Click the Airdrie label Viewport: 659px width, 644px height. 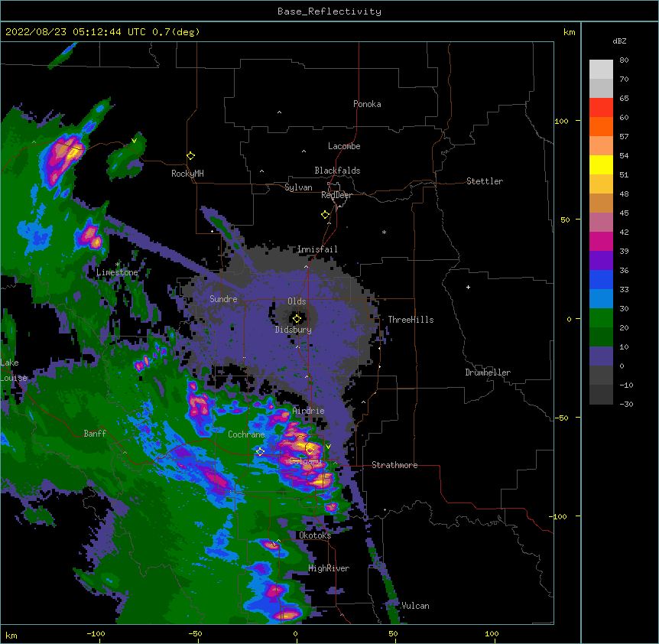(x=309, y=411)
